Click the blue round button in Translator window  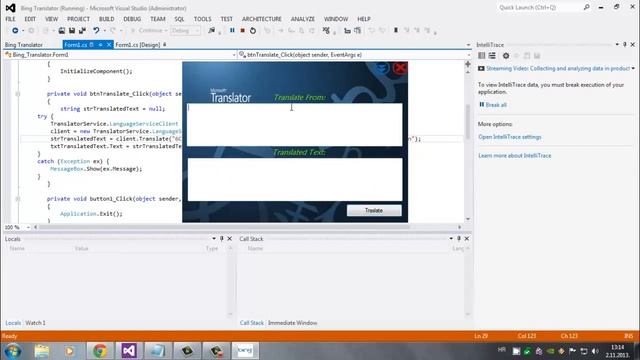tap(382, 68)
